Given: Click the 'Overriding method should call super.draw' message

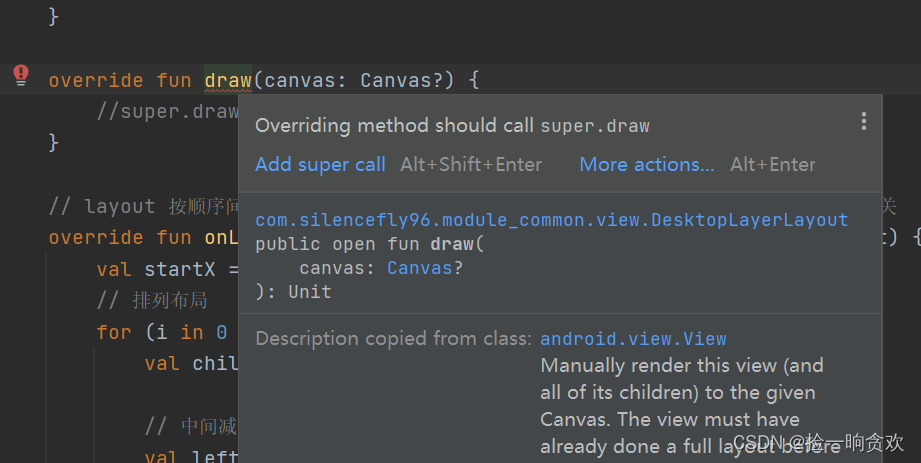Looking at the screenshot, I should tap(452, 126).
